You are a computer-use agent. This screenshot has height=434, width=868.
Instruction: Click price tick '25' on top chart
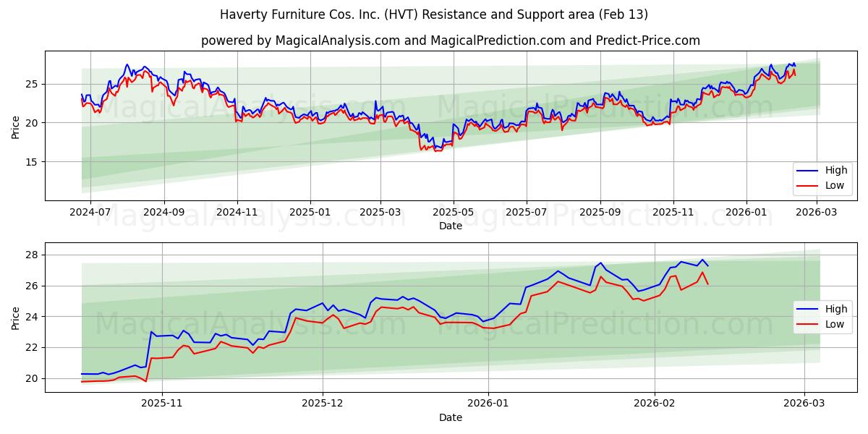[33, 84]
